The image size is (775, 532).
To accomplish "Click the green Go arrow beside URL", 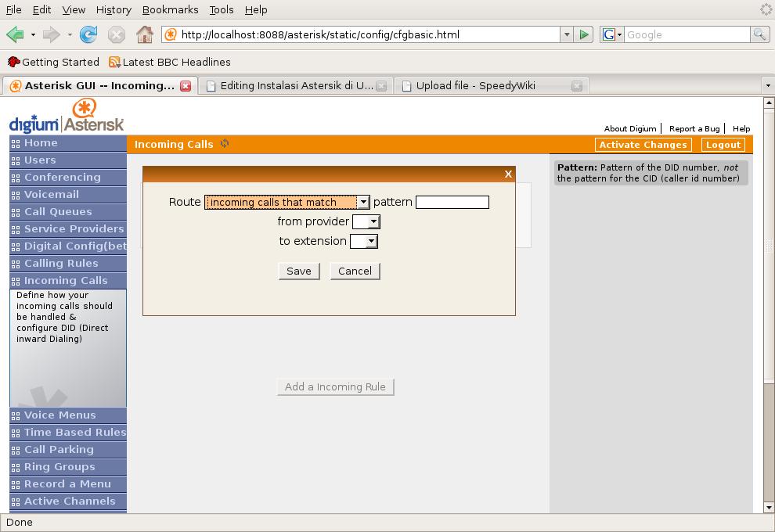I will click(x=583, y=34).
